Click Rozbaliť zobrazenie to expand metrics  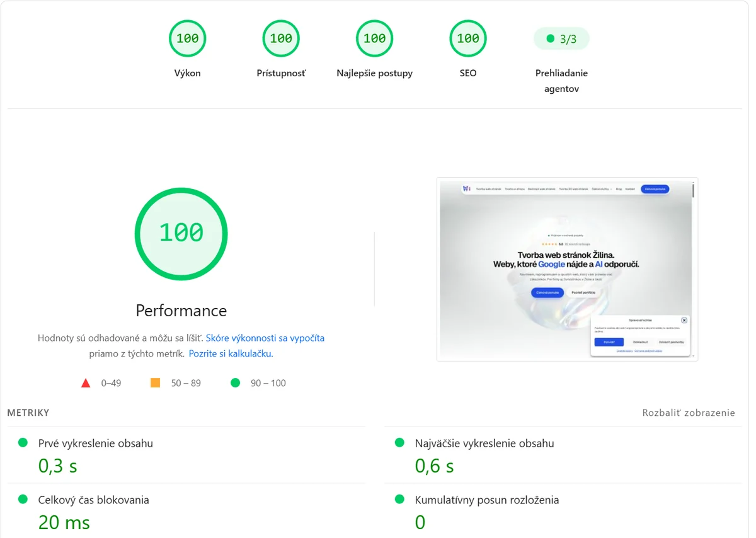coord(689,413)
